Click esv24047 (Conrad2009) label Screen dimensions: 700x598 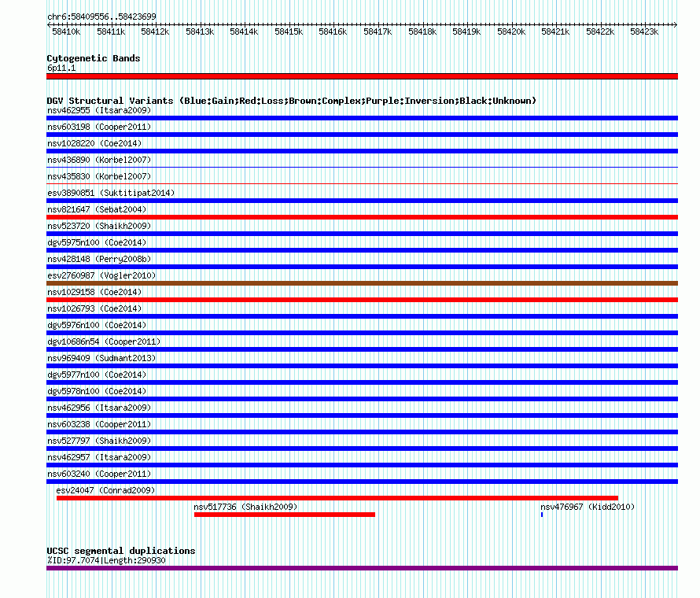tap(106, 490)
